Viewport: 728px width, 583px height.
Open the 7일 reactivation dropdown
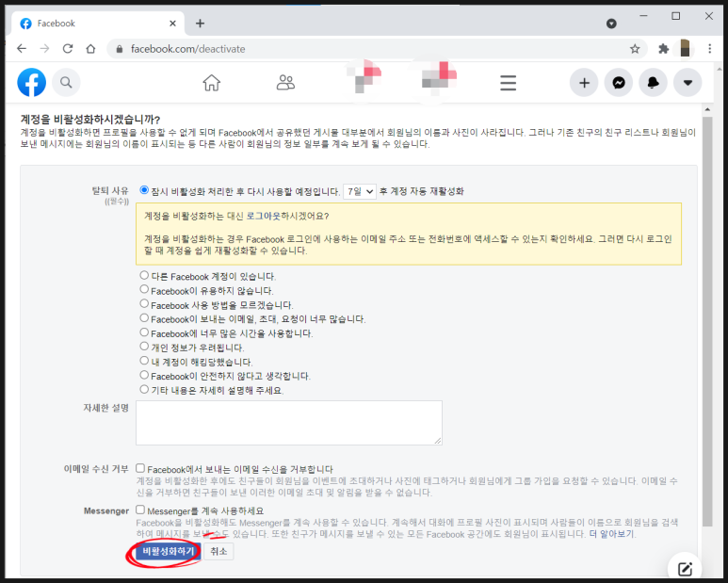click(360, 191)
